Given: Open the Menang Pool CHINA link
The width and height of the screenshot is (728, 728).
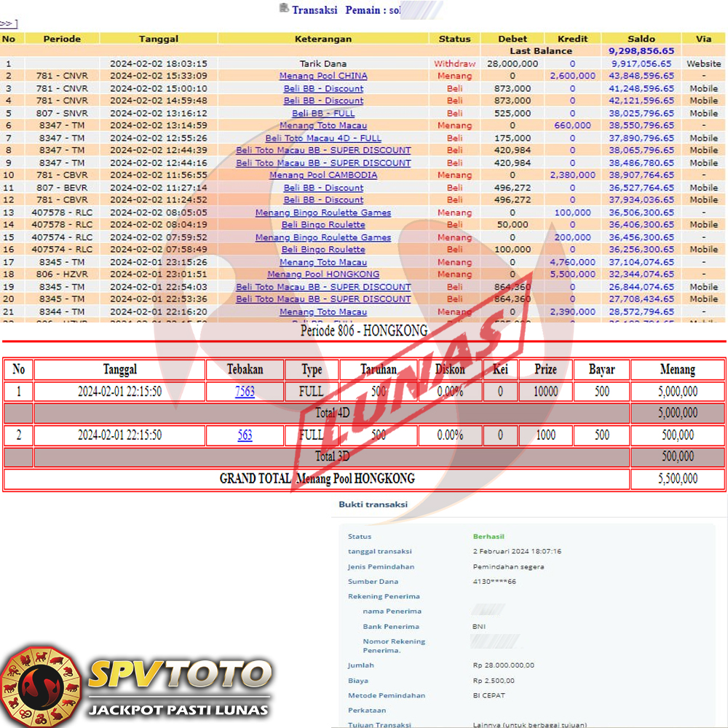Looking at the screenshot, I should pos(323,76).
